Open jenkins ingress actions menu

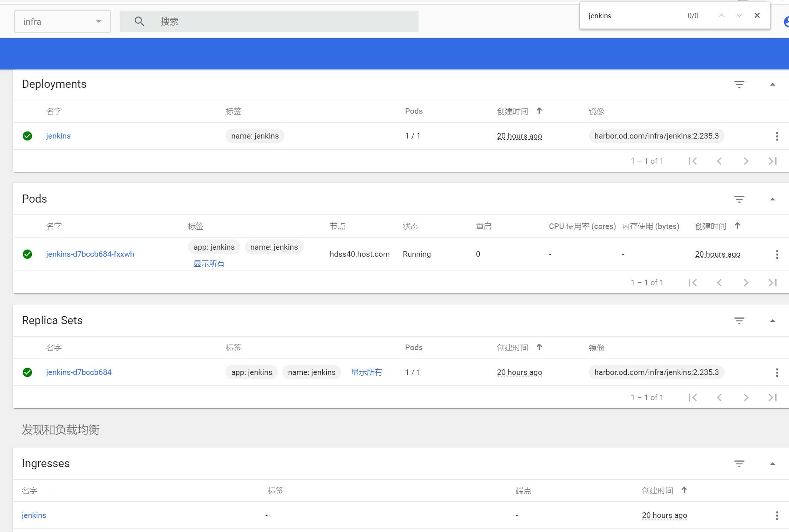[x=777, y=515]
